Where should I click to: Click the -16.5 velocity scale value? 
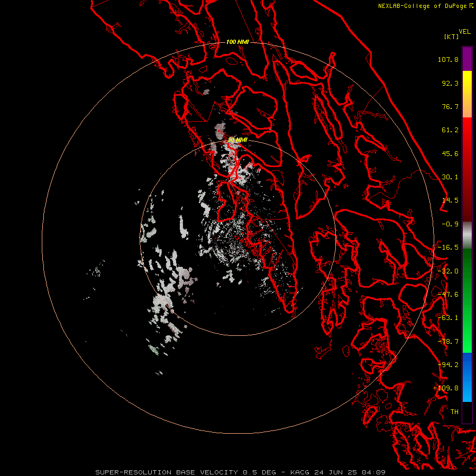pos(448,248)
